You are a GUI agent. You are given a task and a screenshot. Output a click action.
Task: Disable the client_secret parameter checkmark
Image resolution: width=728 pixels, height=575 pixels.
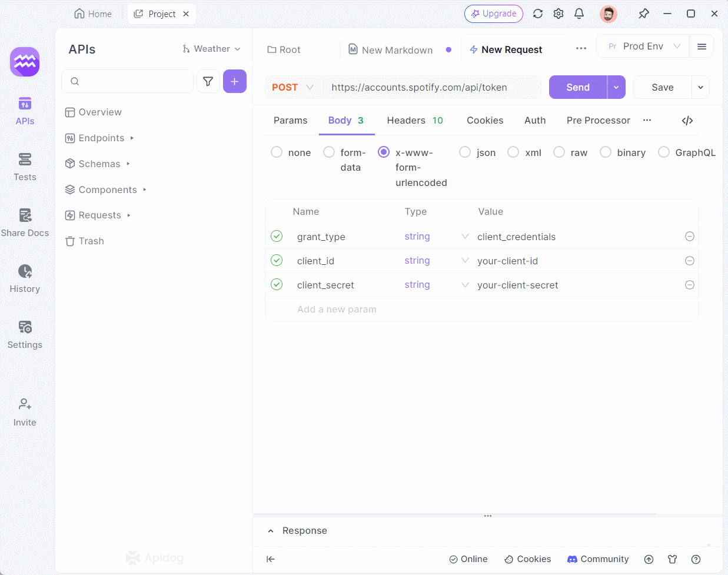(x=277, y=284)
